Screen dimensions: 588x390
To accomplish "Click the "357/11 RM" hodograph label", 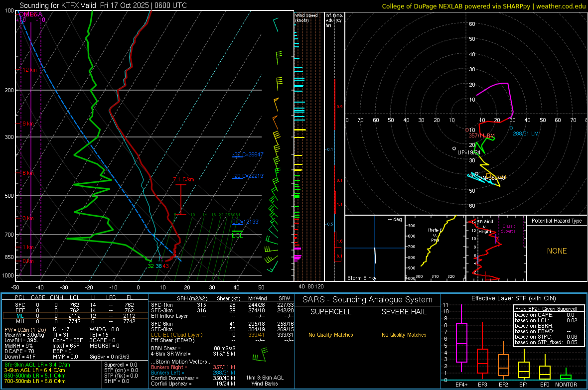I will point(481,135).
